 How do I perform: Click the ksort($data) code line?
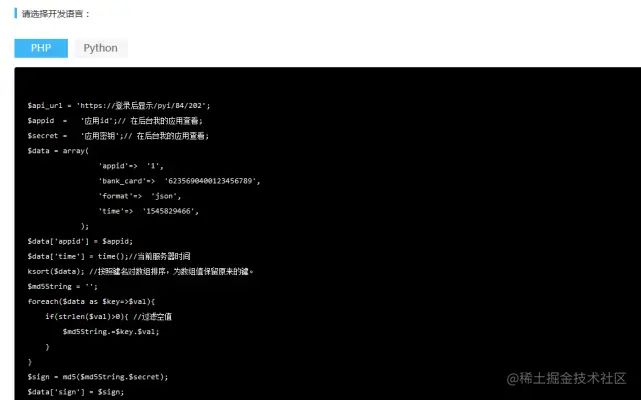click(x=140, y=272)
